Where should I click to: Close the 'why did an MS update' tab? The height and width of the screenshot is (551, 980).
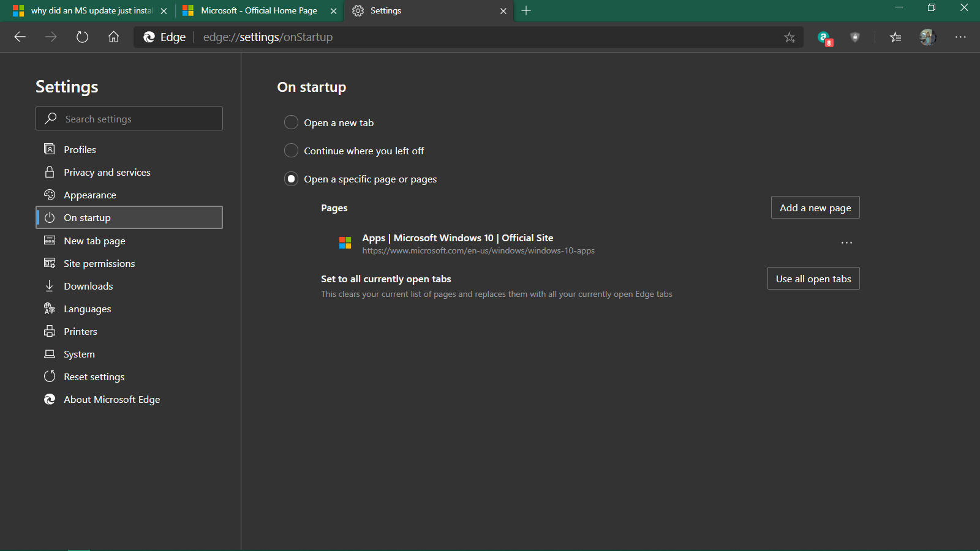pos(164,11)
